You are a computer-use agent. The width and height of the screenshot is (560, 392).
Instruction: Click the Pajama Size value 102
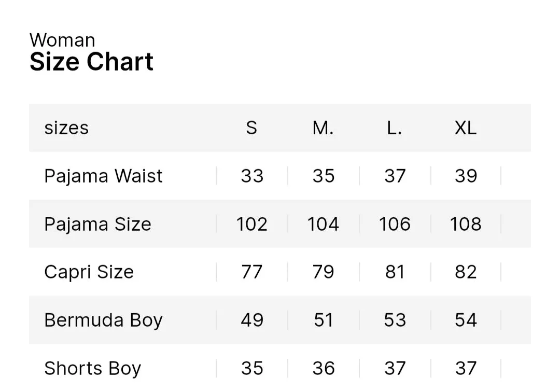(x=252, y=224)
